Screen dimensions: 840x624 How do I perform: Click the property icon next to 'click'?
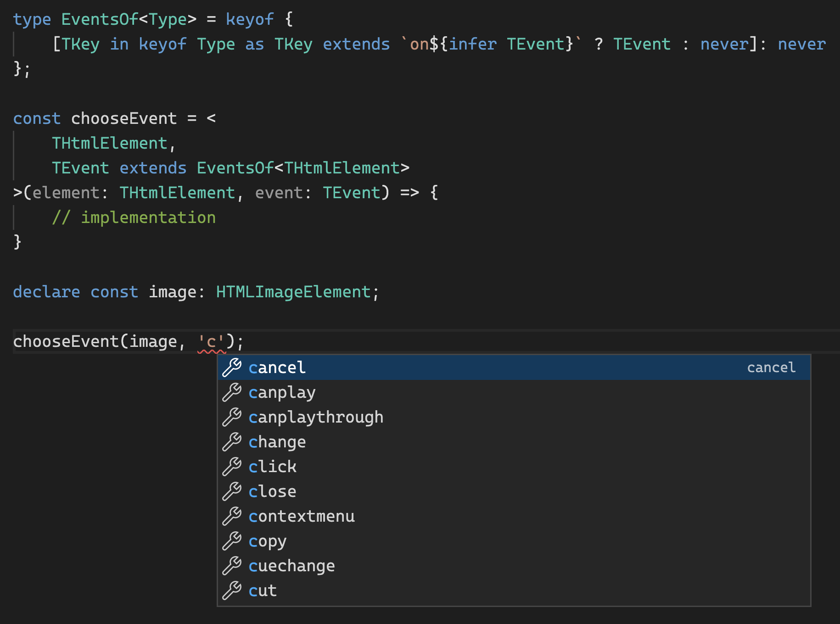tap(232, 467)
